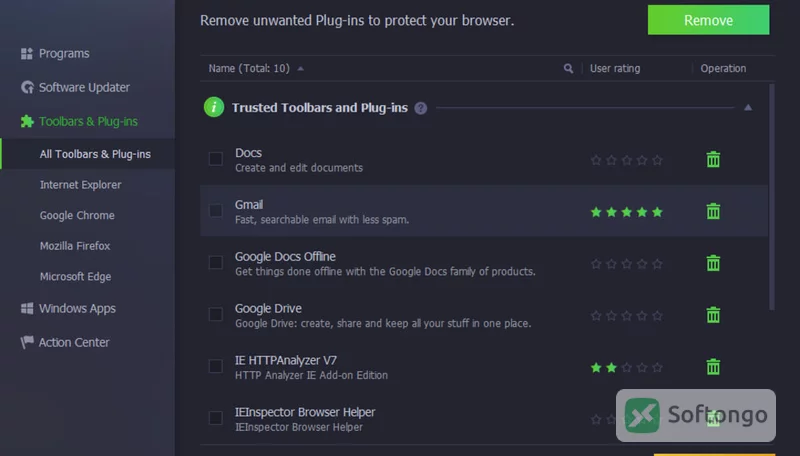Open the help question mark for Trusted Toolbars
Viewport: 800px width, 456px height.
click(420, 108)
